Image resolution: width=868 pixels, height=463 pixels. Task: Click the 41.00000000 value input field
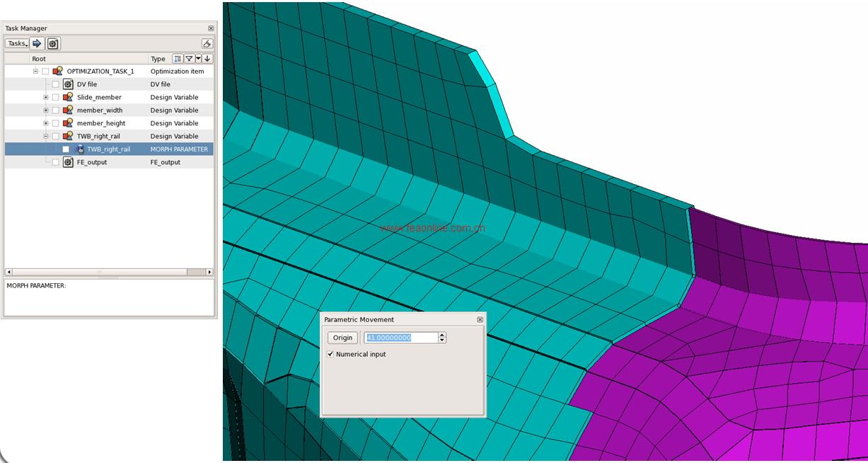tap(401, 338)
